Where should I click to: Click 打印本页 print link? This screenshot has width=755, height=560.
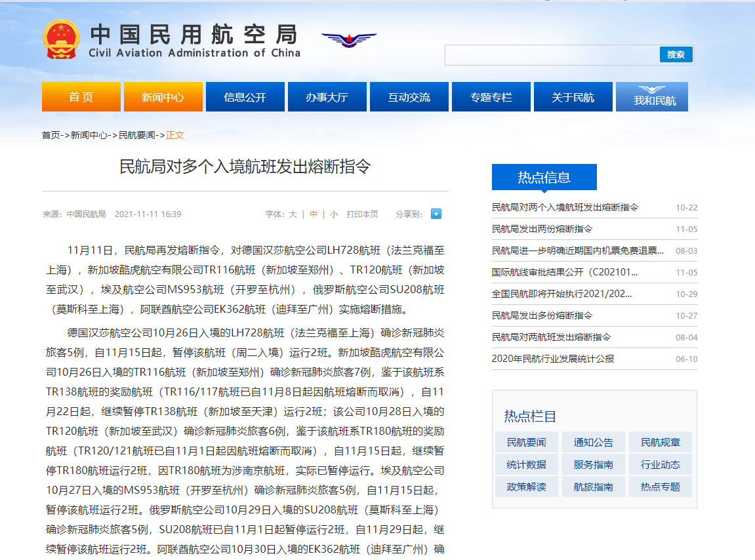pyautogui.click(x=362, y=214)
